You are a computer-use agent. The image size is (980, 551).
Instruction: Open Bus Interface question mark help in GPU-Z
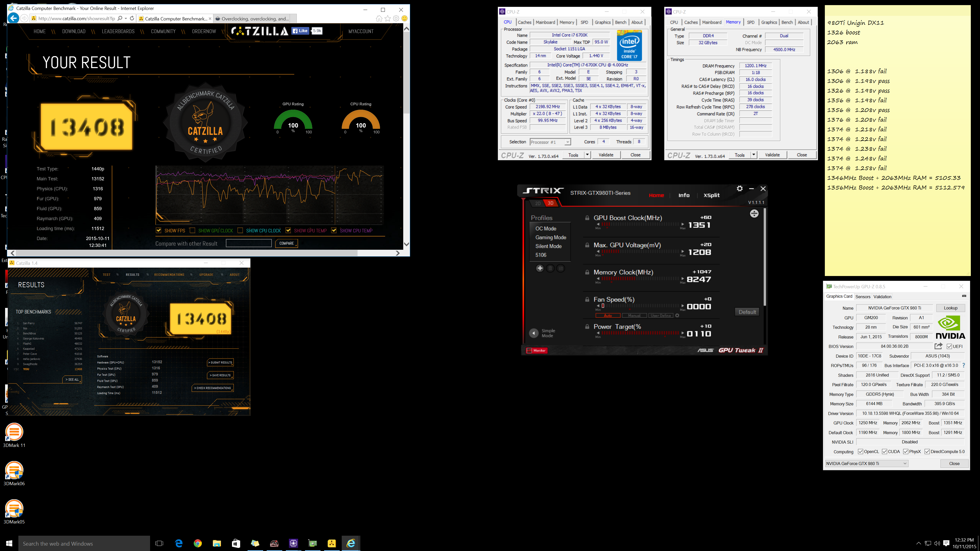click(964, 366)
